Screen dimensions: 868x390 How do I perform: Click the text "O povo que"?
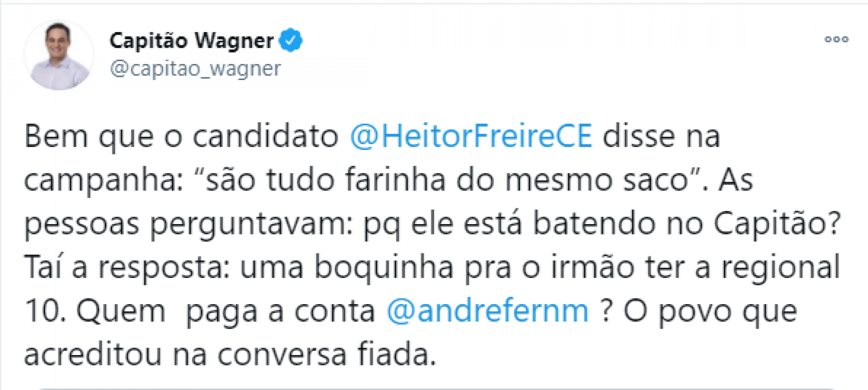tap(710, 311)
